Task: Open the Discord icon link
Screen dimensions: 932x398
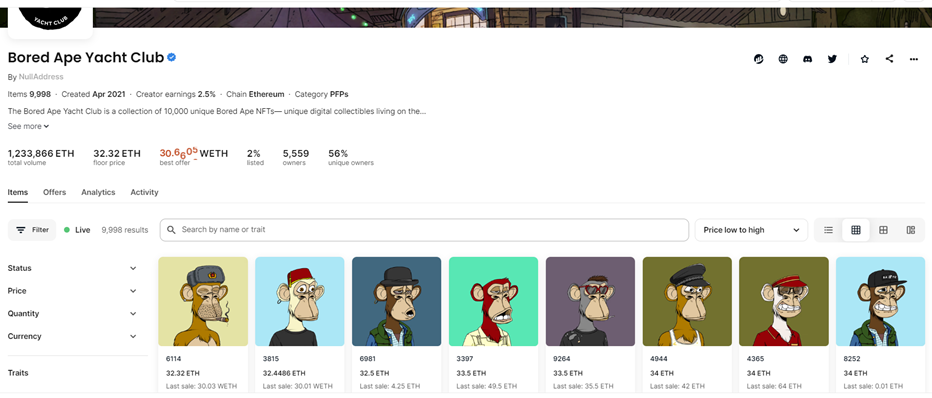Action: (x=807, y=59)
